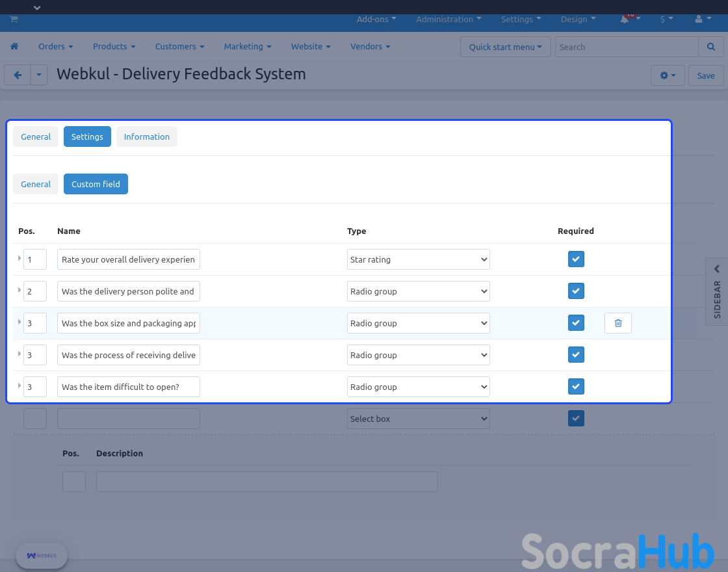This screenshot has width=728, height=572.
Task: Switch to the top General tab
Action: [x=36, y=136]
